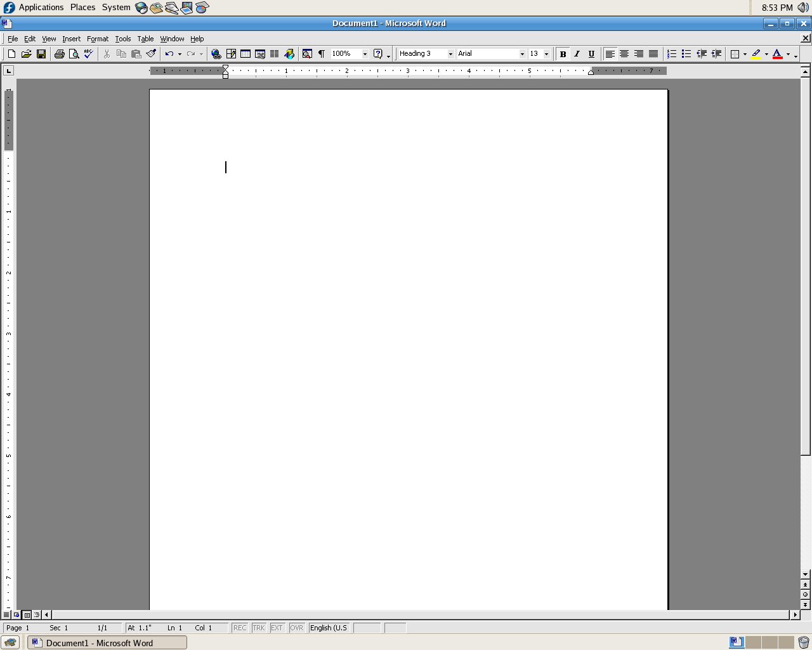Redo the last undone action

point(190,54)
